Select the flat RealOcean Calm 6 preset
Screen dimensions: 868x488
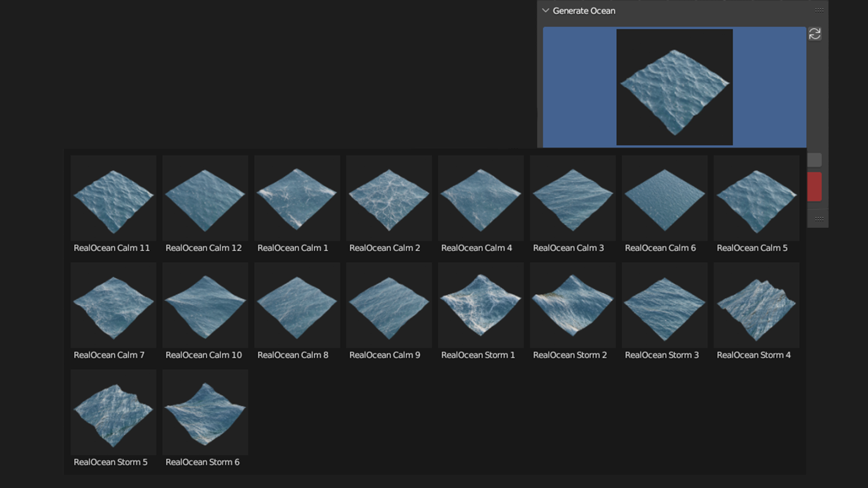pos(665,198)
